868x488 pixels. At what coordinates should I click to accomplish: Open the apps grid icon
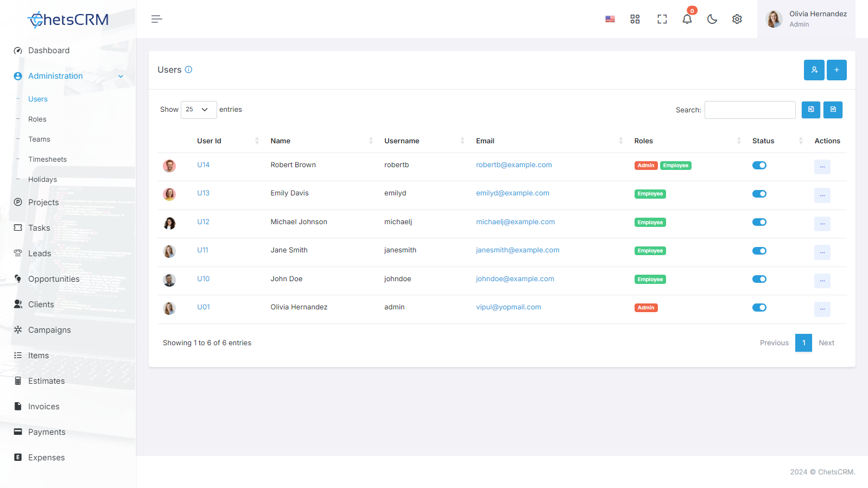(x=635, y=19)
